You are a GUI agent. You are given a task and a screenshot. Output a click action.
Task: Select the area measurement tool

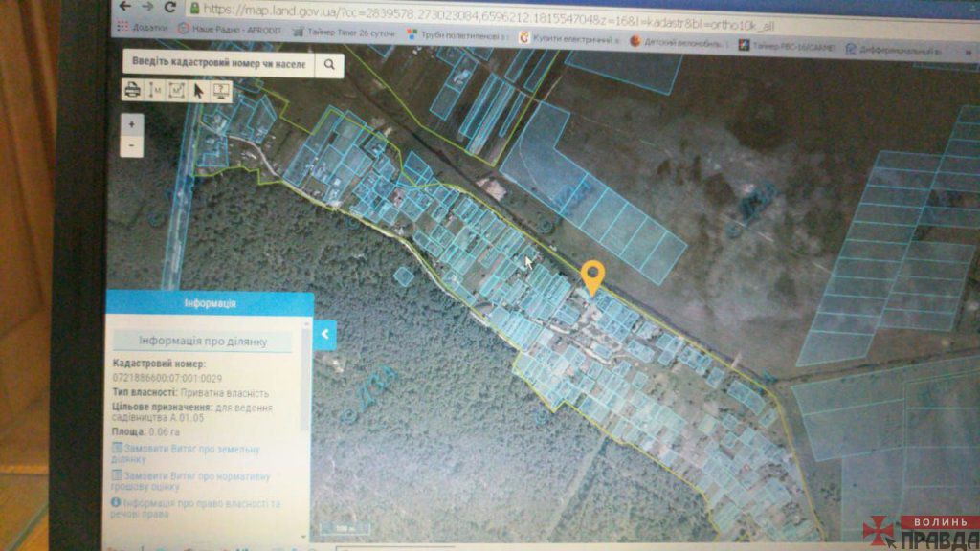[x=176, y=91]
